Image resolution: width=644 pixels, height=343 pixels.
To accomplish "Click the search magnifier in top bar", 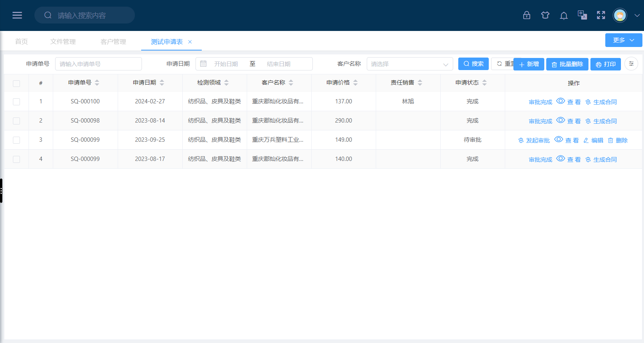I will 48,15.
